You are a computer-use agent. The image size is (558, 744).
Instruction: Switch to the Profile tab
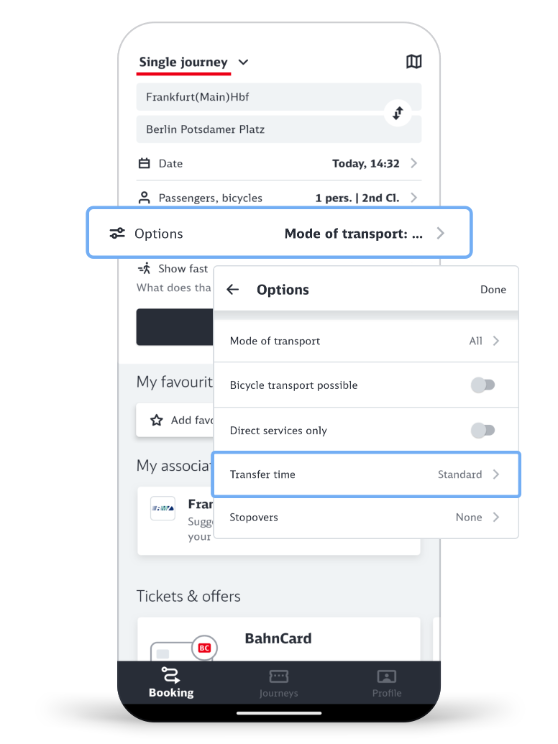pyautogui.click(x=387, y=683)
